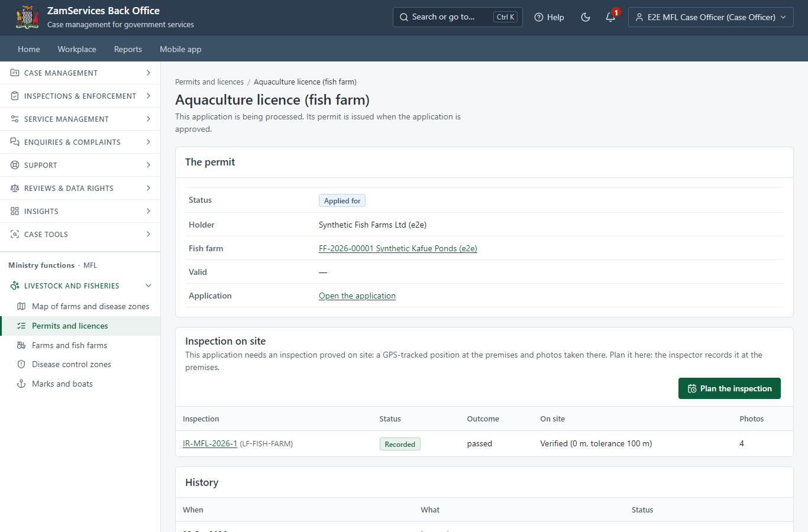Click the Support lifebuoy icon
The width and height of the screenshot is (808, 532).
[15, 165]
